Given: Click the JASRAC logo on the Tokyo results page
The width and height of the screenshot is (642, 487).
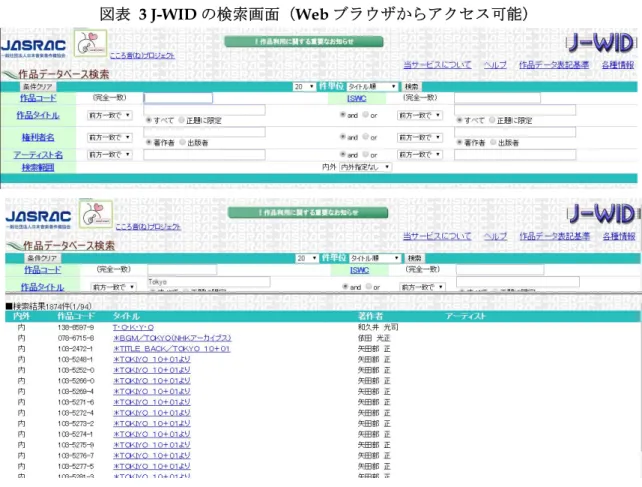Looking at the screenshot, I should coord(38,219).
